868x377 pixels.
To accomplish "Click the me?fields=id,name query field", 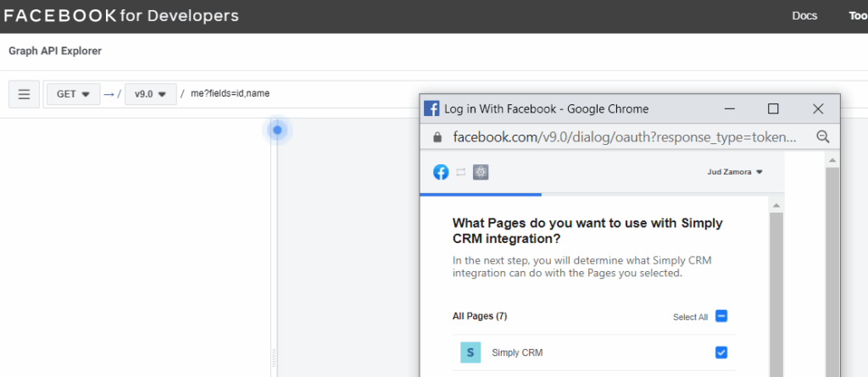I will (x=230, y=93).
